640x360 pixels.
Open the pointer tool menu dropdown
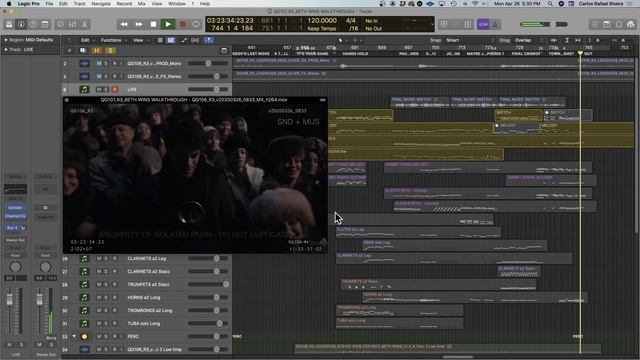342,40
